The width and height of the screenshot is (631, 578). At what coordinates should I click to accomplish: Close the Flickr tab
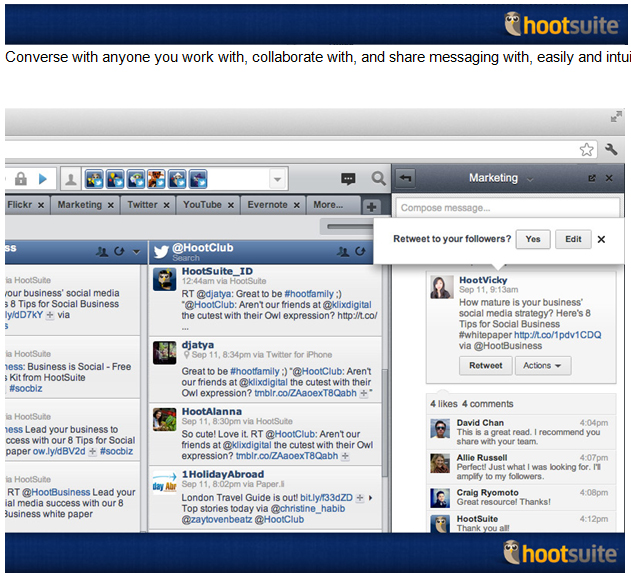[x=41, y=205]
